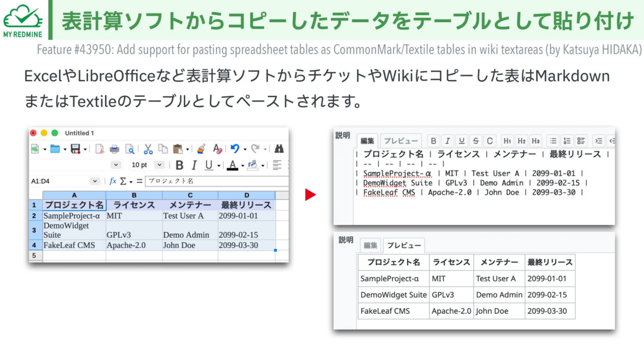Export spreadsheet directly as PDF
644x362 pixels.
99,149
